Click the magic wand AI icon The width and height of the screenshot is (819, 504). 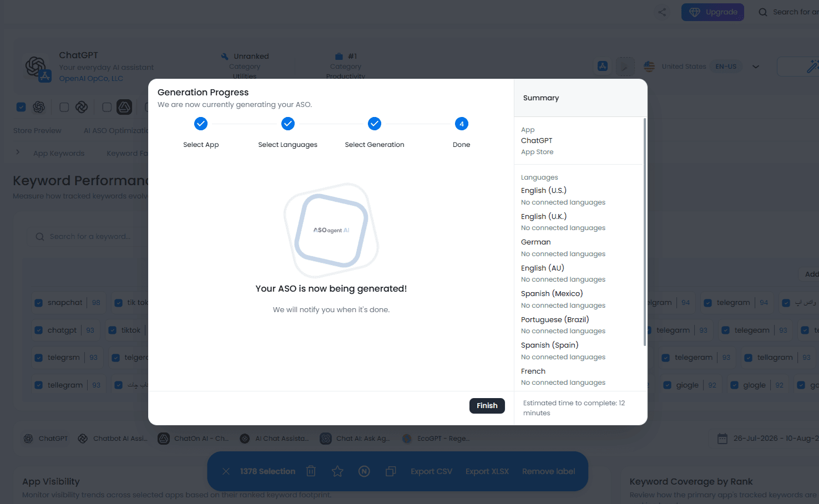pos(812,67)
